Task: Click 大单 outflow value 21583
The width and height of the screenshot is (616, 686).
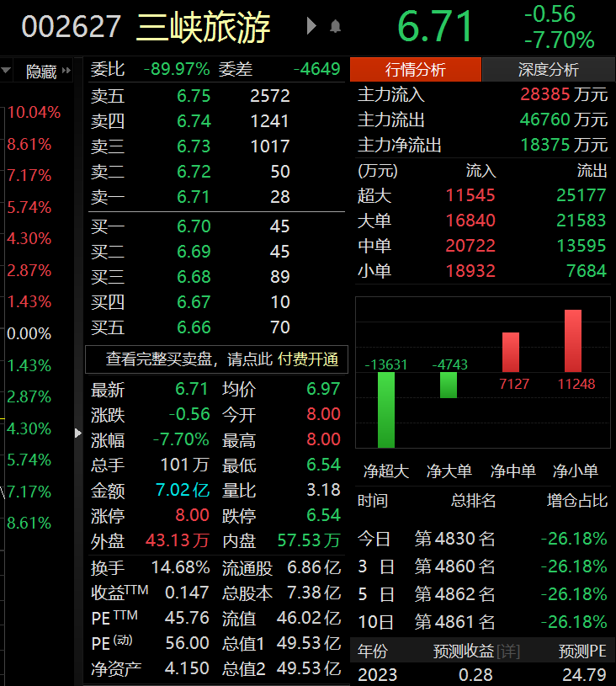Action: coord(581,221)
